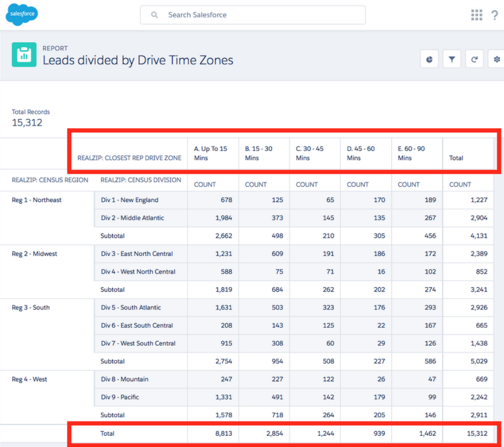The image size is (504, 447).
Task: Toggle the chart view button
Action: tap(429, 59)
